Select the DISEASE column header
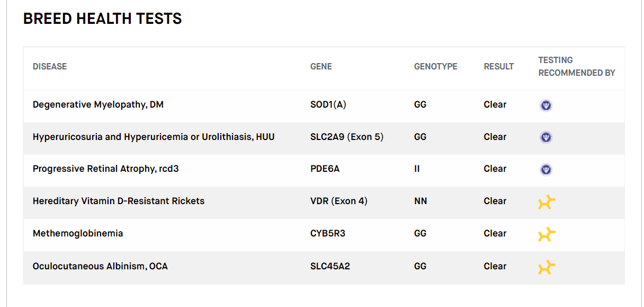 click(x=50, y=66)
